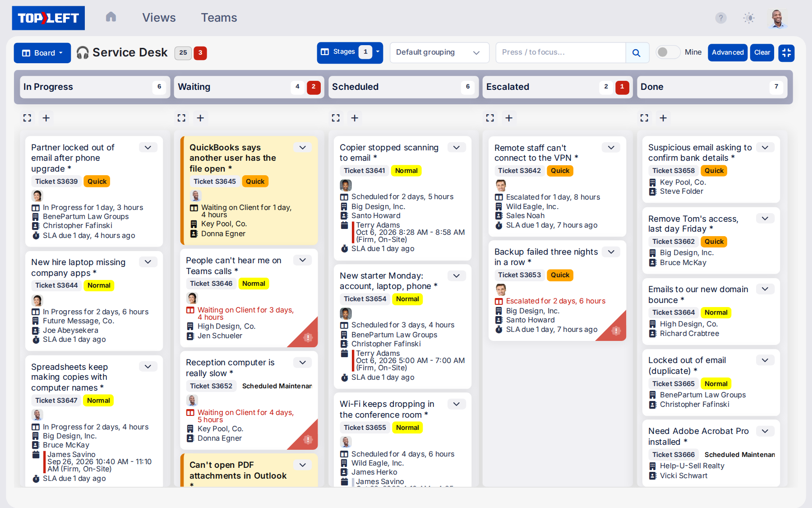Viewport: 812px width, 508px height.
Task: Expand the QuickBooks card chevron
Action: tap(303, 148)
